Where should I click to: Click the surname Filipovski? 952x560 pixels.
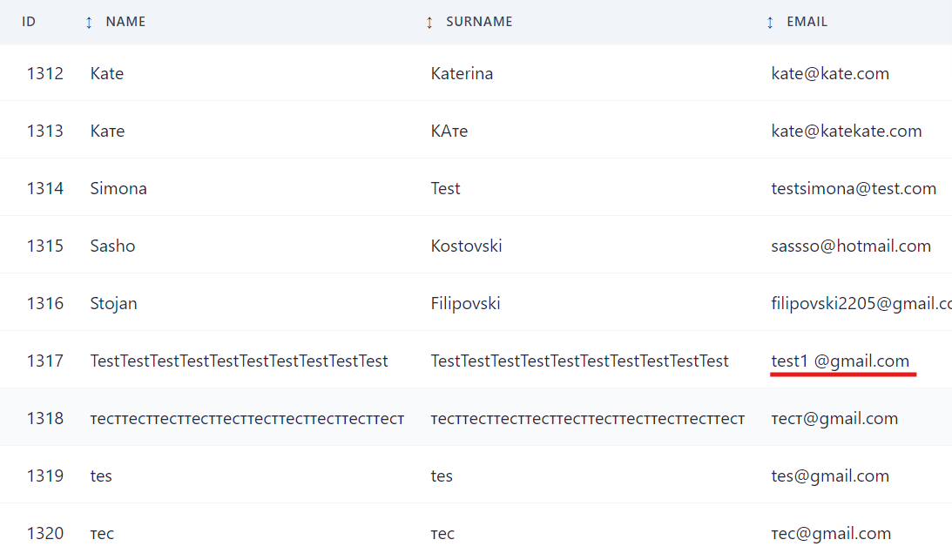tap(466, 303)
